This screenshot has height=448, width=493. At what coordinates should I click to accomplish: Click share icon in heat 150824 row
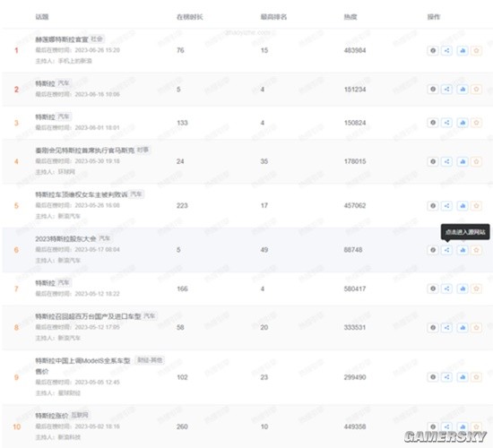(446, 123)
